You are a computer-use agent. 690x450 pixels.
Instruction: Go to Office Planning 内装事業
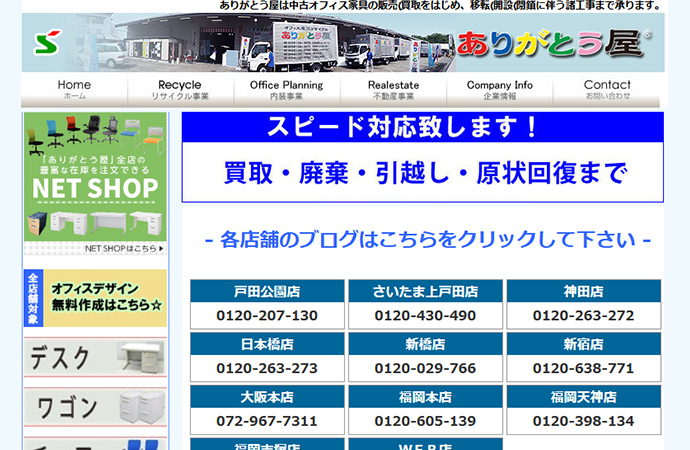tap(287, 90)
